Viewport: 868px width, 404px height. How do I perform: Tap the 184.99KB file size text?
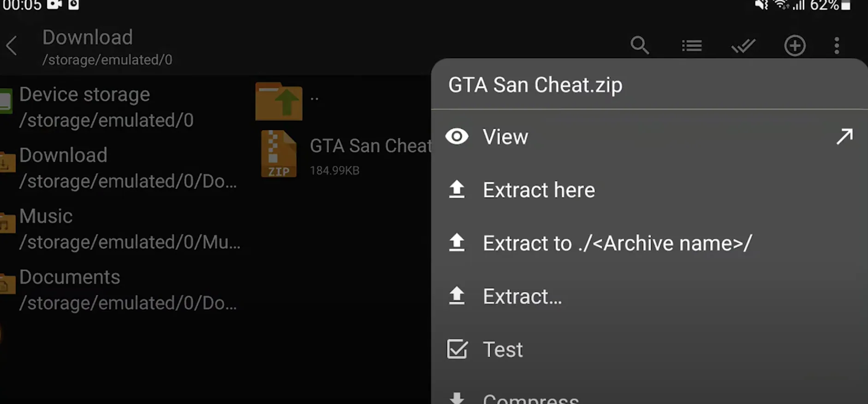point(334,170)
